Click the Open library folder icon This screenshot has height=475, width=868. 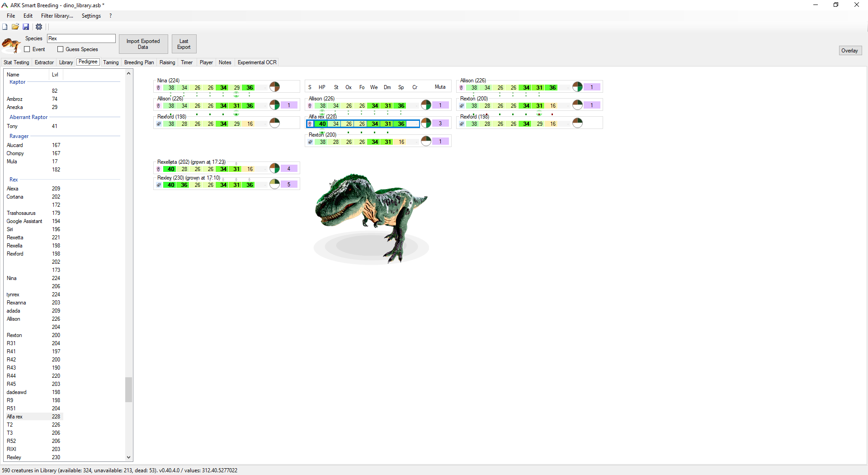point(15,27)
